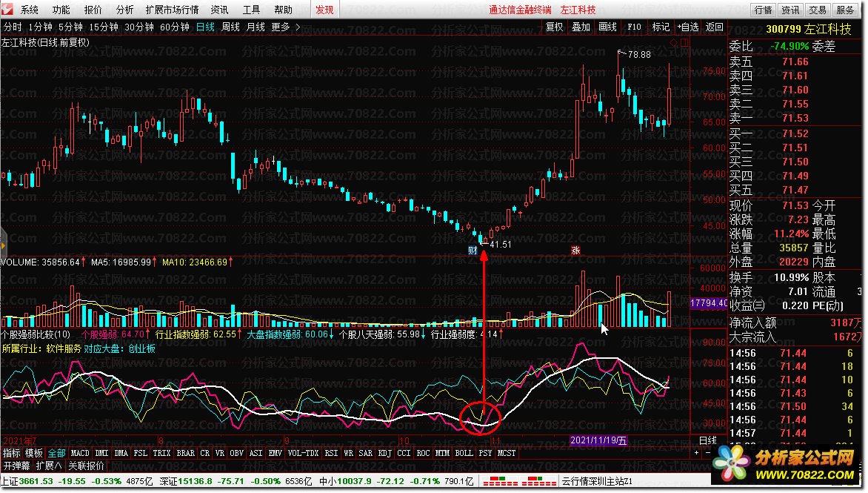This screenshot has width=868, height=493.
Task: Switch to 服务 top-right tab
Action: click(x=844, y=10)
